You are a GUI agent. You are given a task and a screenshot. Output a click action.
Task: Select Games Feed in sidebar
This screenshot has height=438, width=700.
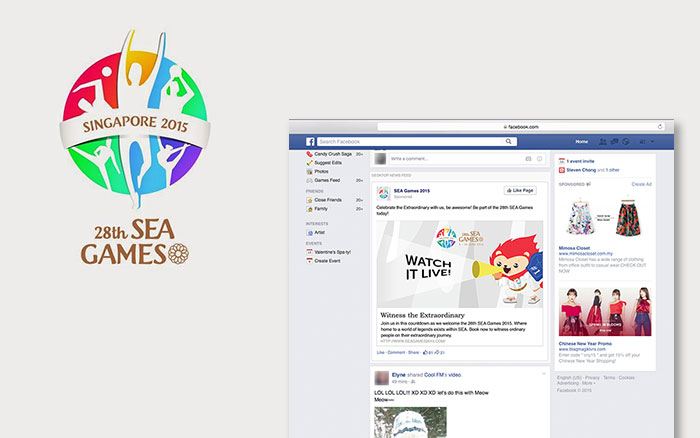(x=327, y=180)
